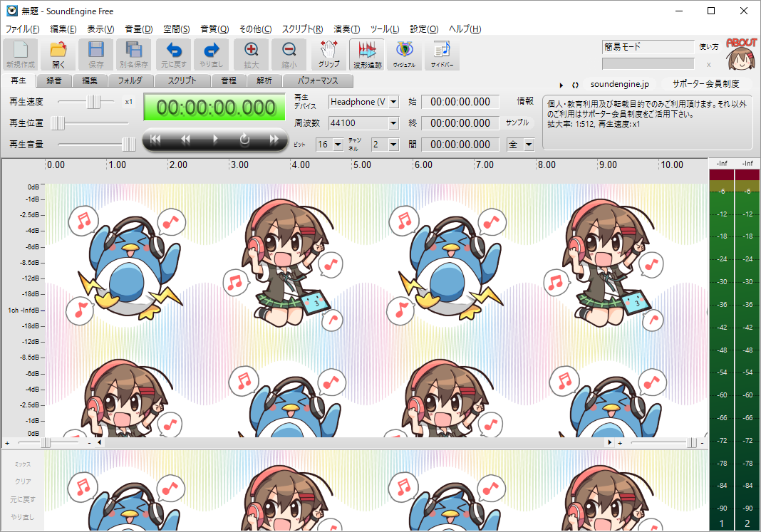
Task: Click the クリア side button
Action: click(x=23, y=481)
